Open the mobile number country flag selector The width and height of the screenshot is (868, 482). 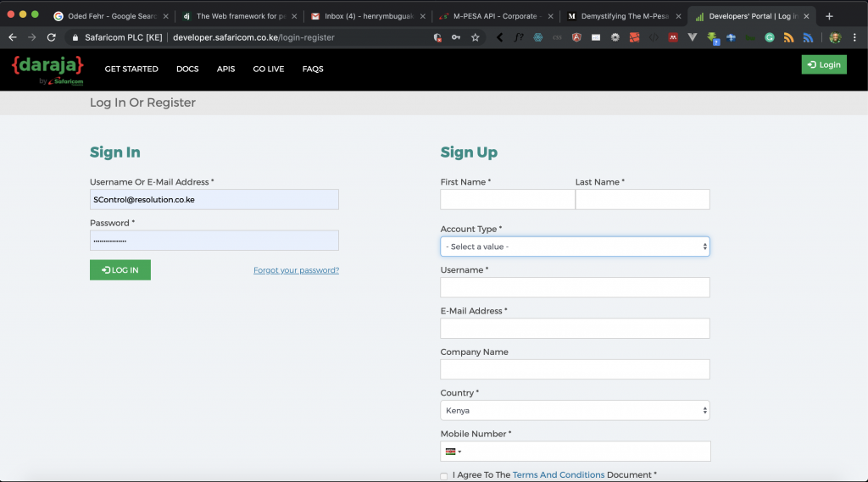453,452
